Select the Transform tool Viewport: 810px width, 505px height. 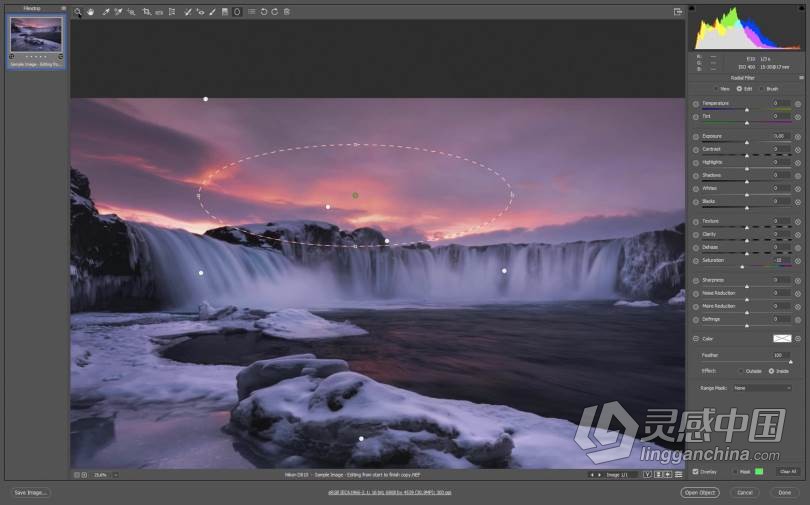172,11
